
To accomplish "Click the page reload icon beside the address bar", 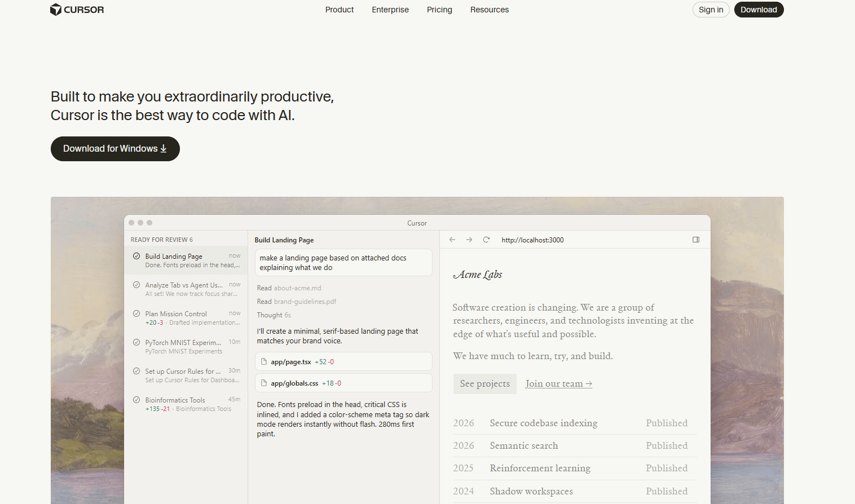I will pos(486,240).
